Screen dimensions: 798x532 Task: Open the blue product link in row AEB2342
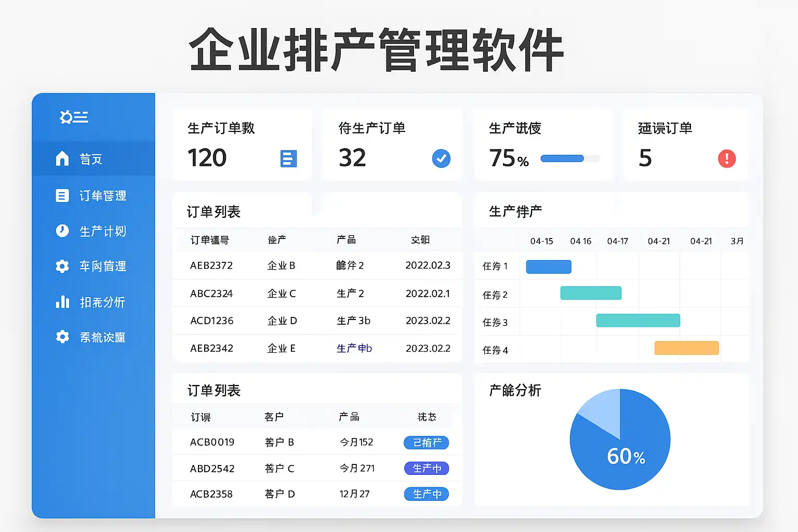pos(354,348)
